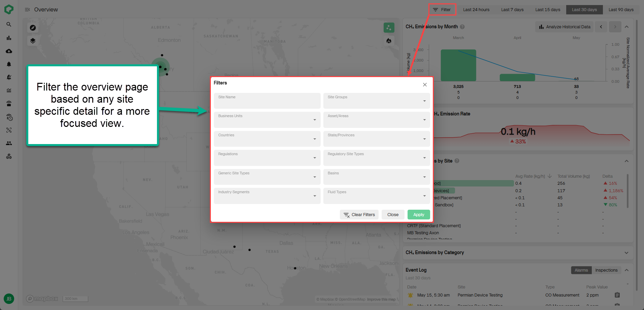Click the compass icon on the map
The image size is (644, 310).
(33, 28)
